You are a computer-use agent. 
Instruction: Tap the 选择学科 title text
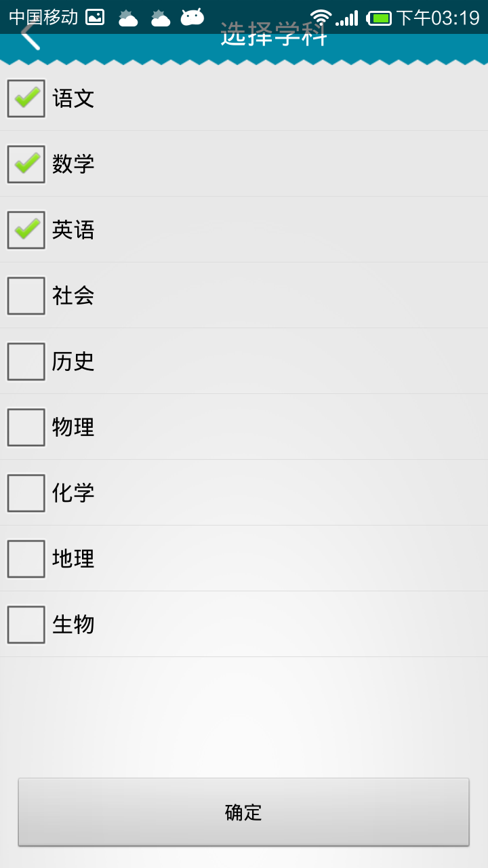(x=274, y=35)
